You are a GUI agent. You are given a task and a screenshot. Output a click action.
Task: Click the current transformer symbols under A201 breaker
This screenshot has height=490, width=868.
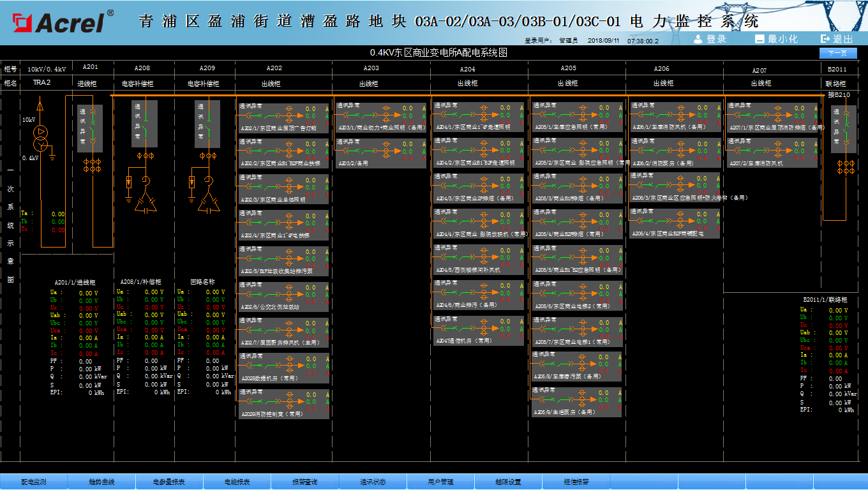(93, 165)
